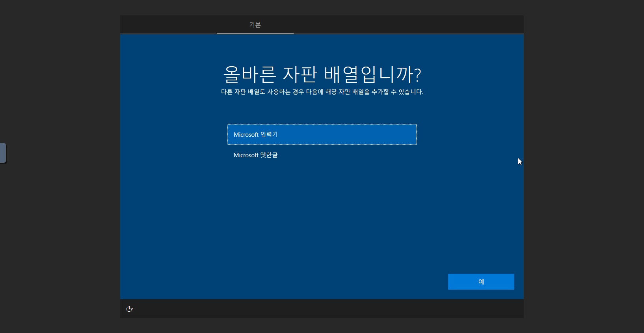
Task: Confirm the keyboard layout with 예
Action: click(481, 282)
